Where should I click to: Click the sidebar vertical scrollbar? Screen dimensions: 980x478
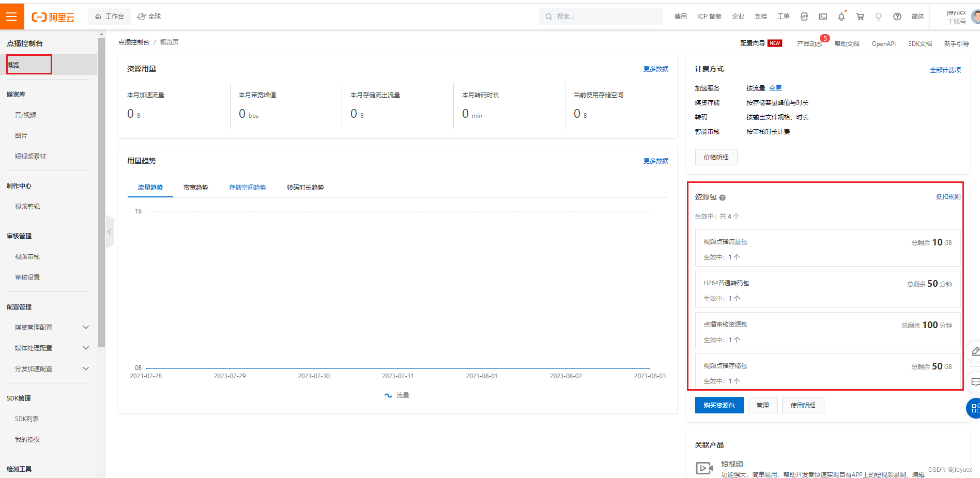(x=101, y=192)
